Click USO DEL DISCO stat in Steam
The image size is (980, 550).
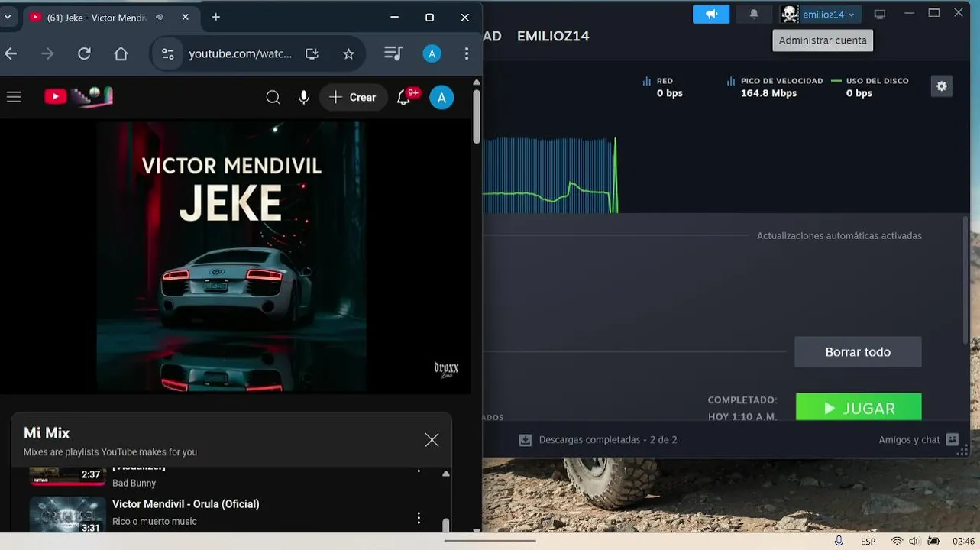pos(870,87)
